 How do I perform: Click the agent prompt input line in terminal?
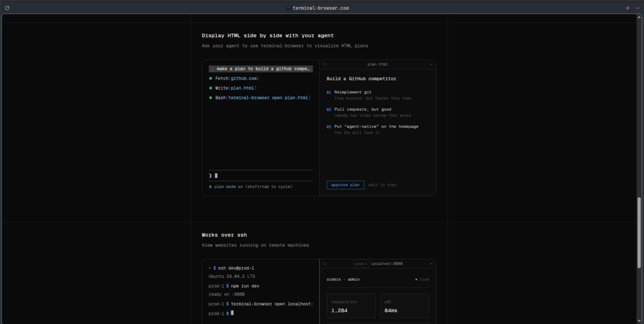(261, 176)
